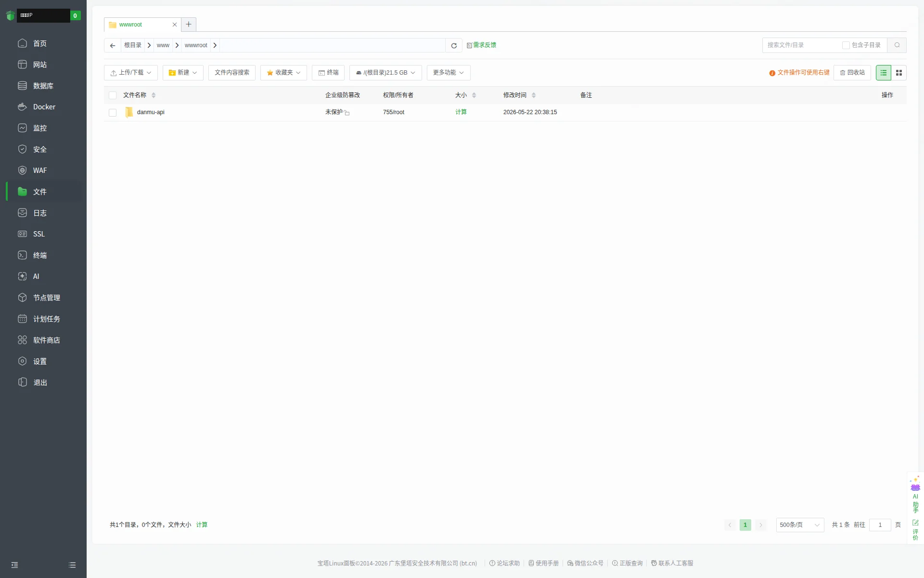
Task: Open 需求反馈 feedback link
Action: [481, 45]
